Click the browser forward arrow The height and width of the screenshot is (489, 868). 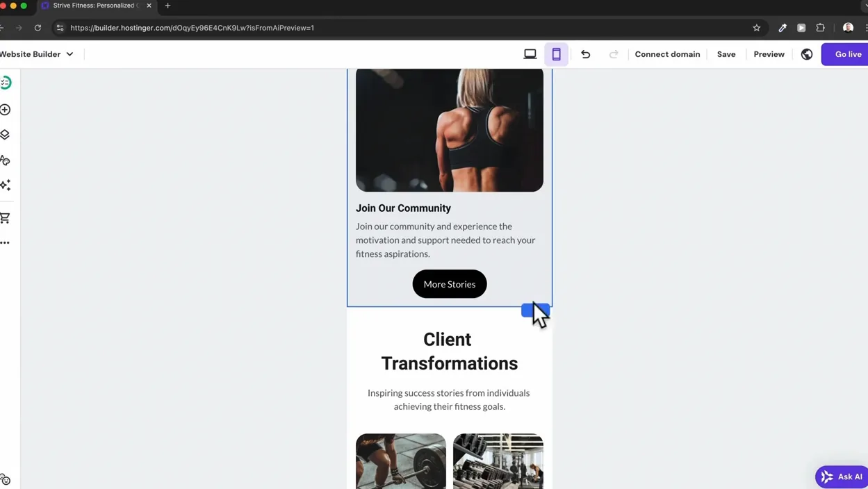(x=19, y=28)
